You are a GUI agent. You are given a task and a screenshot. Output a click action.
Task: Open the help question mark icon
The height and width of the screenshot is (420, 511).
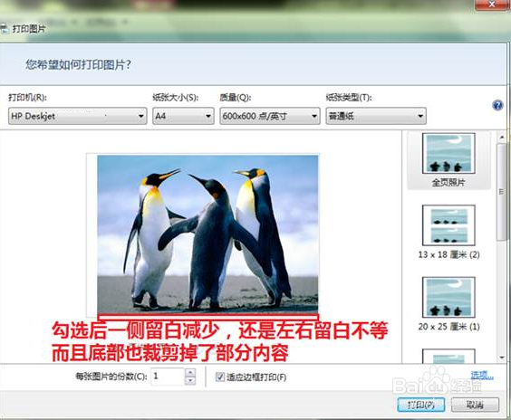[497, 105]
